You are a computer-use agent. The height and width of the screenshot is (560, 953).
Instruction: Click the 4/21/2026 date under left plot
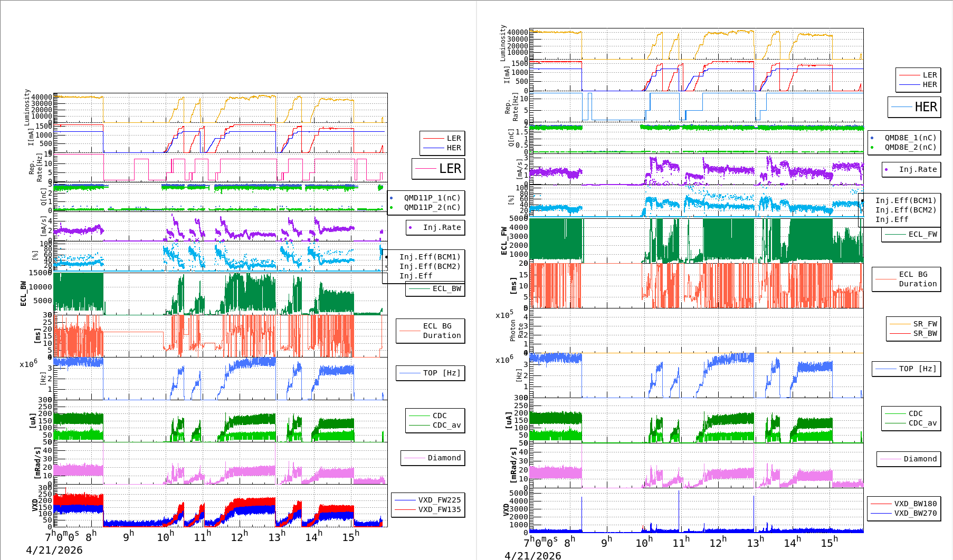(54, 550)
